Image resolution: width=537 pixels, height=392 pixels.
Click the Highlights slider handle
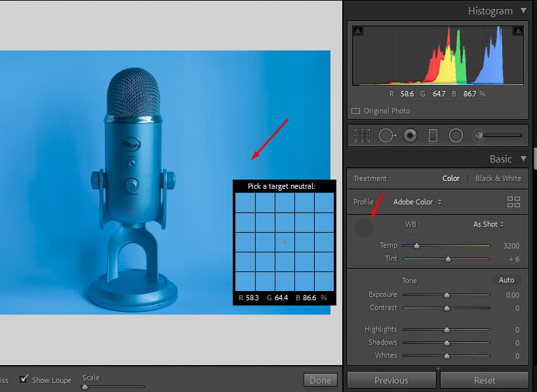point(447,330)
